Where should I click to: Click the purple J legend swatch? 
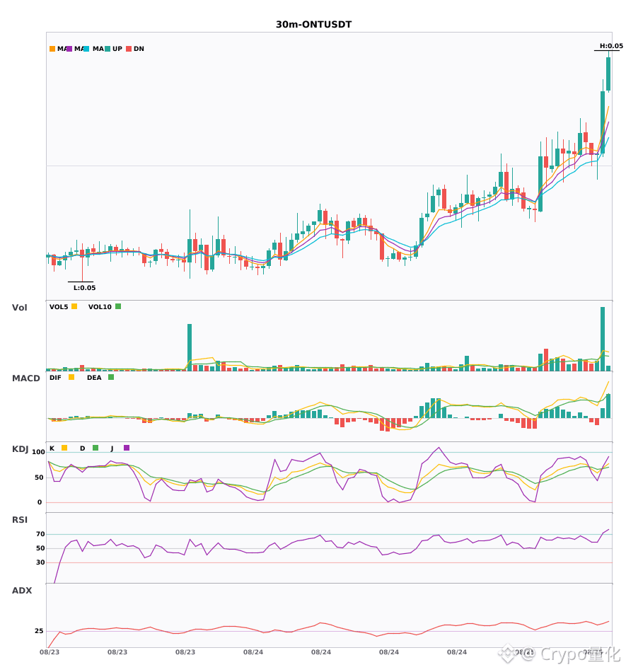click(127, 448)
